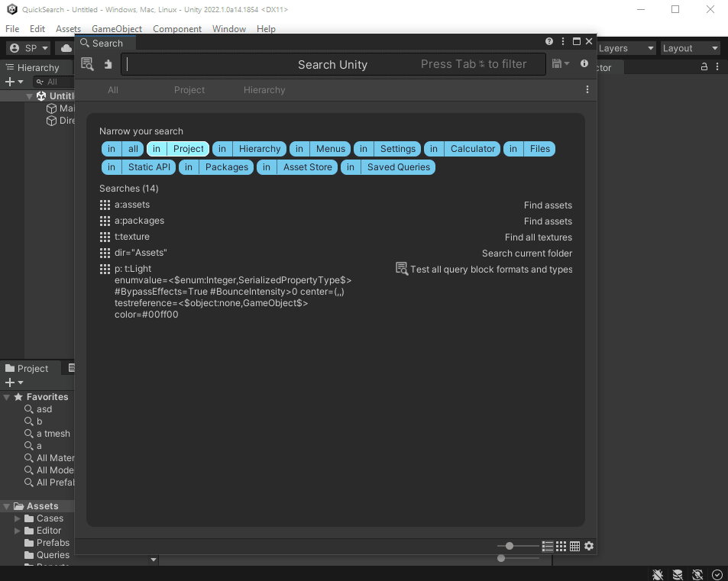Image resolution: width=728 pixels, height=581 pixels.
Task: Switch results to grid view
Action: coord(561,546)
